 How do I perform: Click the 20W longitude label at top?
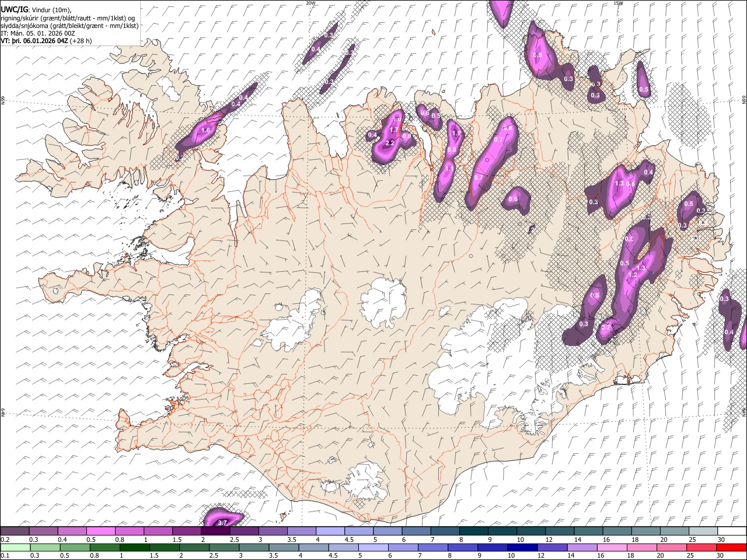click(310, 3)
